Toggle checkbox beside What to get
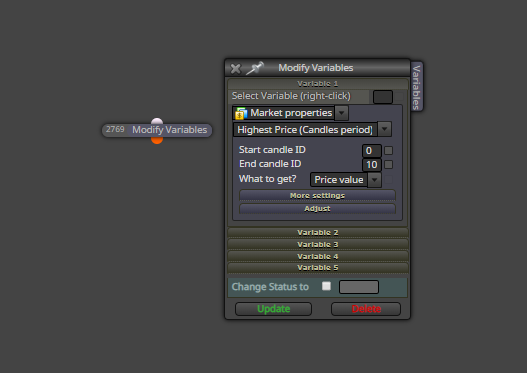Screen dimensions: 527x373 pyautogui.click(x=388, y=179)
